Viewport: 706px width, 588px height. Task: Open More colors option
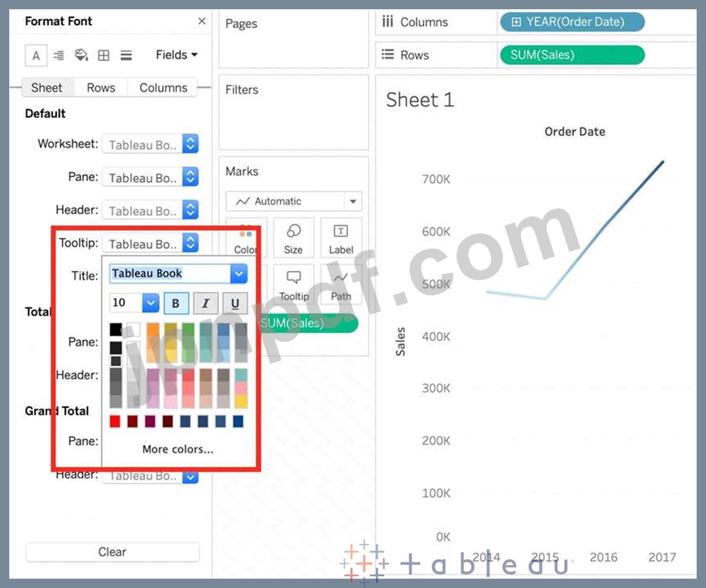[178, 450]
